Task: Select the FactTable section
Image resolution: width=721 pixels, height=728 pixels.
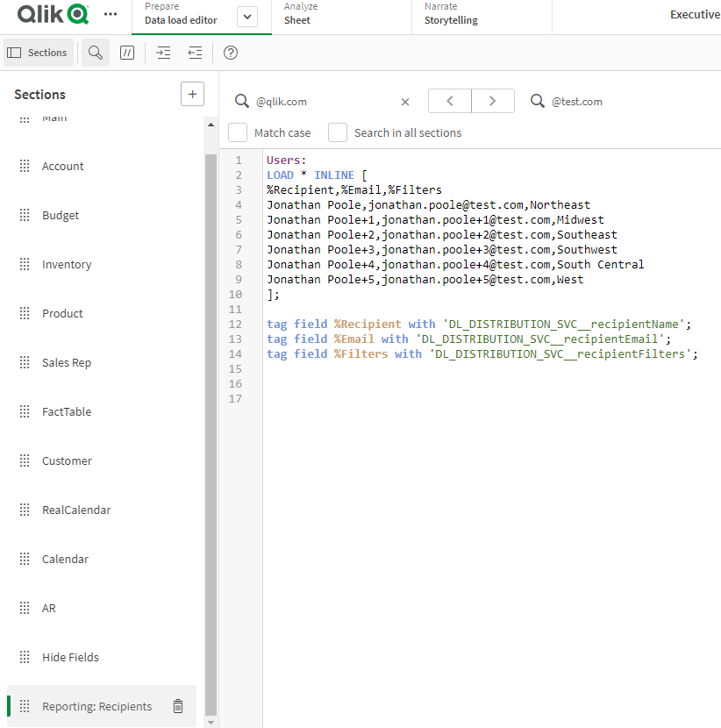Action: (67, 411)
